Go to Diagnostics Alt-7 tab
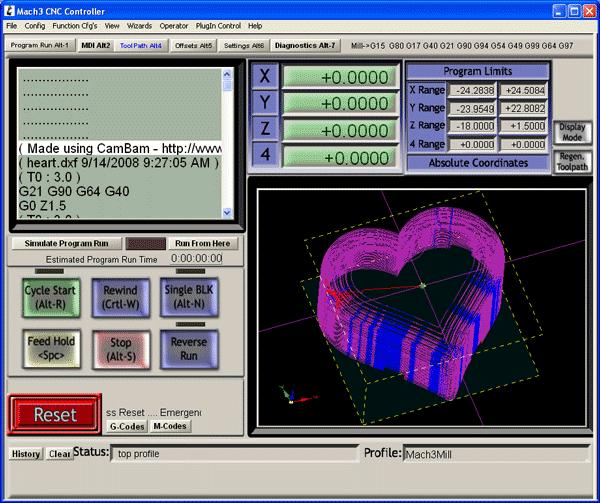 pyautogui.click(x=305, y=46)
